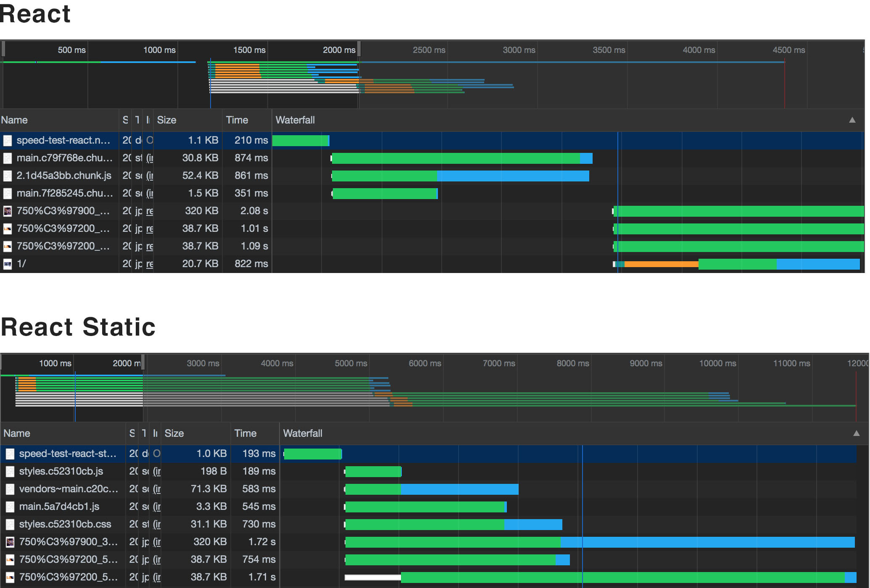Sort the React table by the Name column
The image size is (870, 588).
tap(14, 120)
